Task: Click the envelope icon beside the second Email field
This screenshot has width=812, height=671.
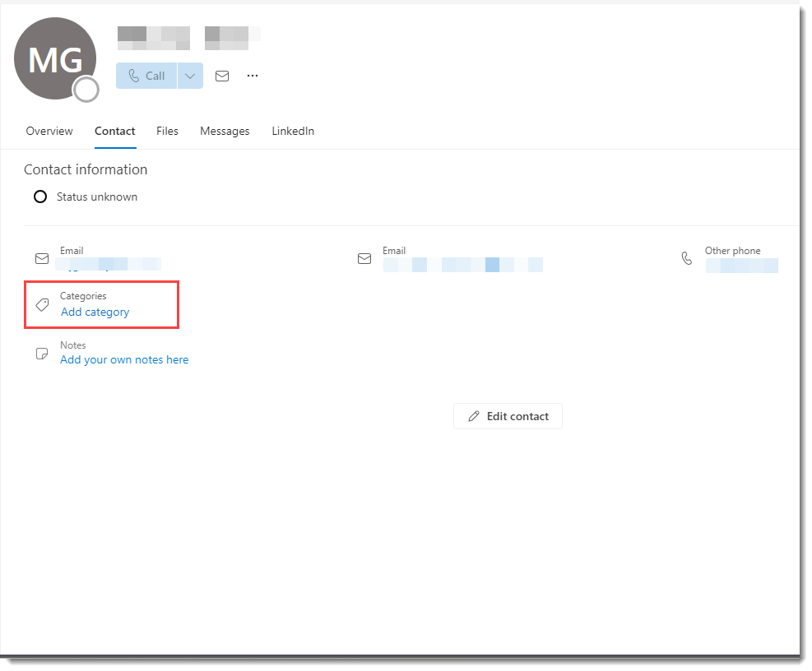Action: pos(364,258)
